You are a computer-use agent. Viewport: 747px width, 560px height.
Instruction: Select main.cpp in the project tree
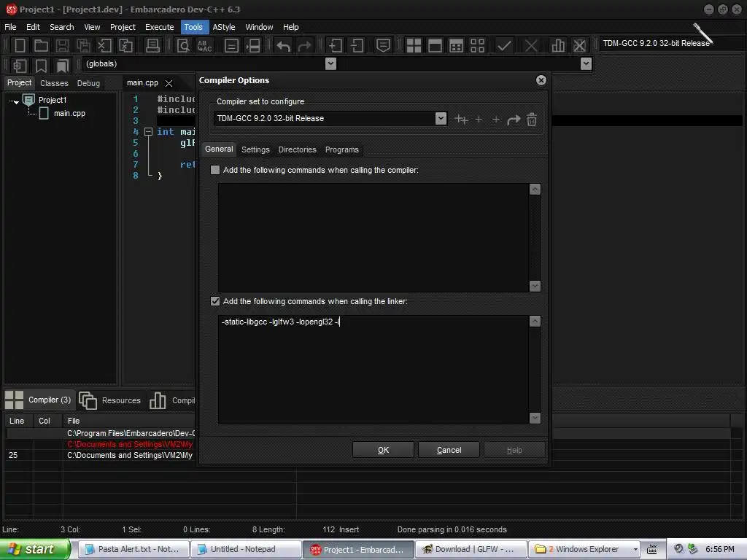coord(69,113)
